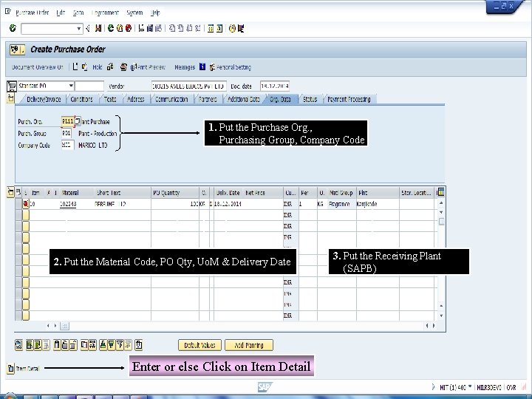Image resolution: width=532 pixels, height=399 pixels.
Task: Click the Previous Page navigation icon
Action: click(181, 29)
